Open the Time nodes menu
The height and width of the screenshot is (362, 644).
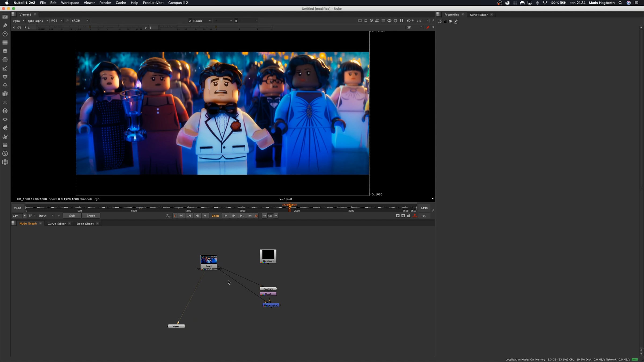click(5, 34)
